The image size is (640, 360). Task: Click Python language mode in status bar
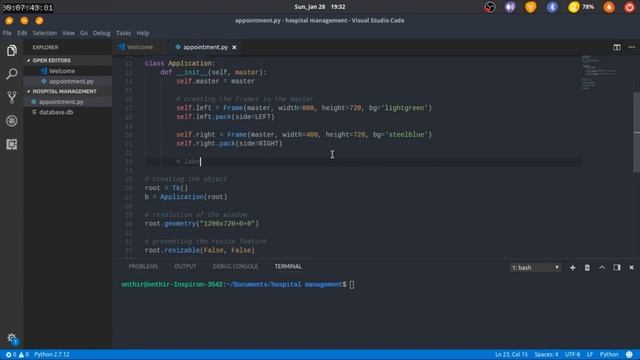tap(609, 355)
